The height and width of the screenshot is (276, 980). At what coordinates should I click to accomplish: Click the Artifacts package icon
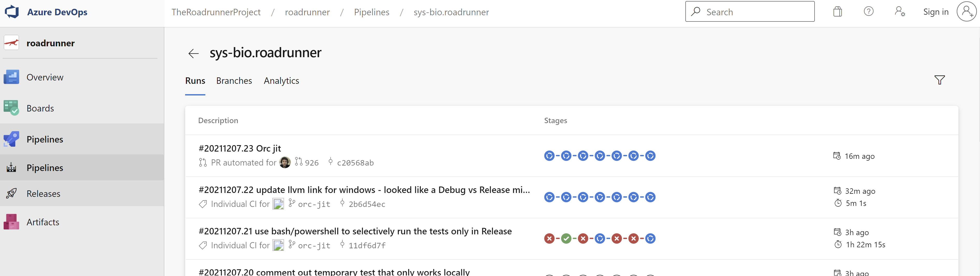(11, 222)
